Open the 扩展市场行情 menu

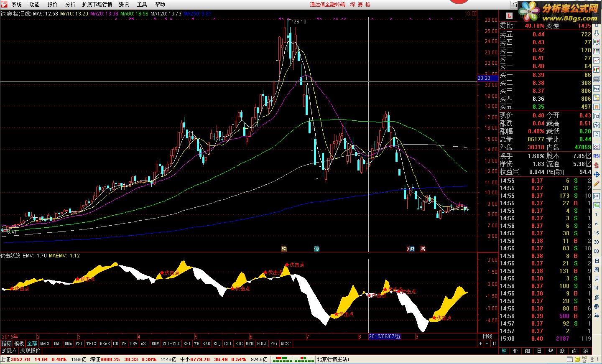point(97,4)
